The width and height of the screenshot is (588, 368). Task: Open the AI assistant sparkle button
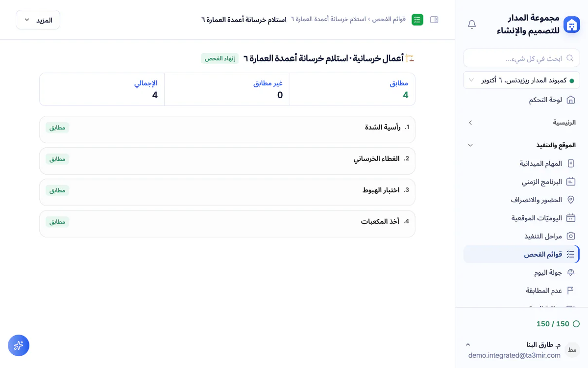pos(19,345)
